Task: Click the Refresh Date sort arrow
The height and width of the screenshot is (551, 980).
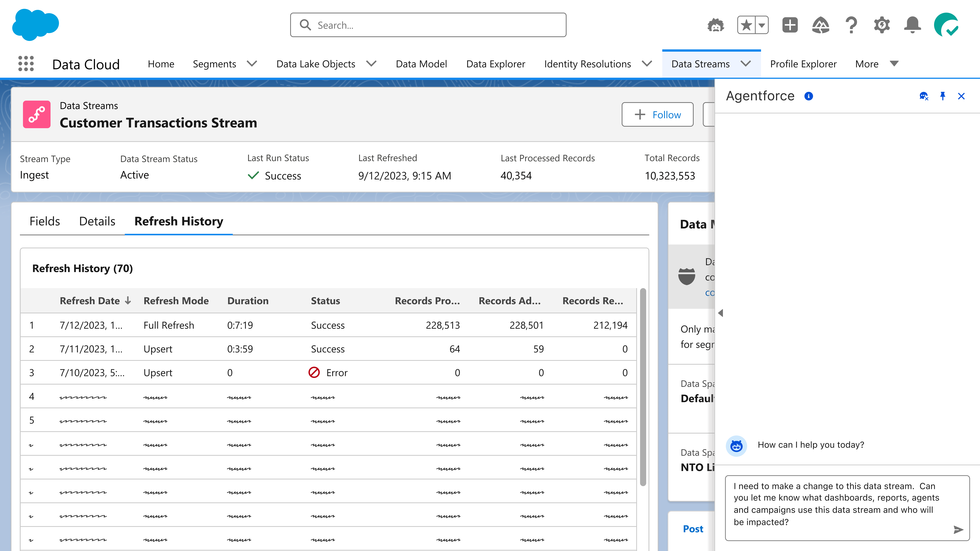Action: (128, 301)
